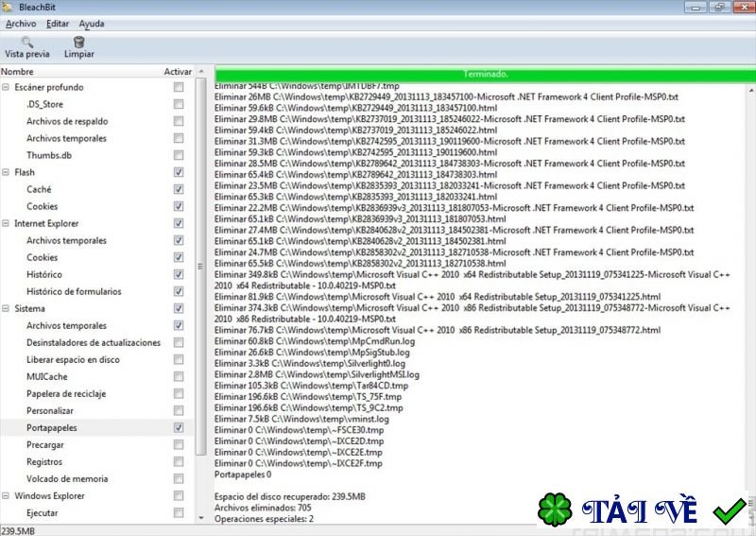Image resolution: width=756 pixels, height=536 pixels.
Task: Enable Desinstaladores de actualizaciones checkbox
Action: pyautogui.click(x=179, y=342)
